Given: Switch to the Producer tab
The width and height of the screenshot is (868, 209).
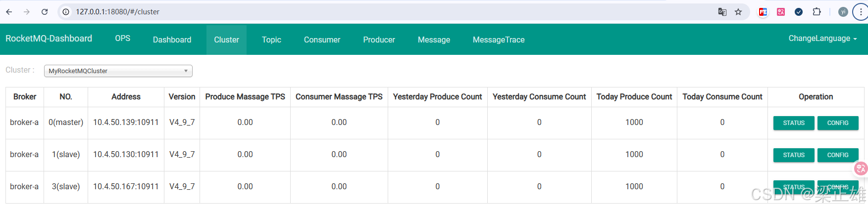Looking at the screenshot, I should 379,40.
